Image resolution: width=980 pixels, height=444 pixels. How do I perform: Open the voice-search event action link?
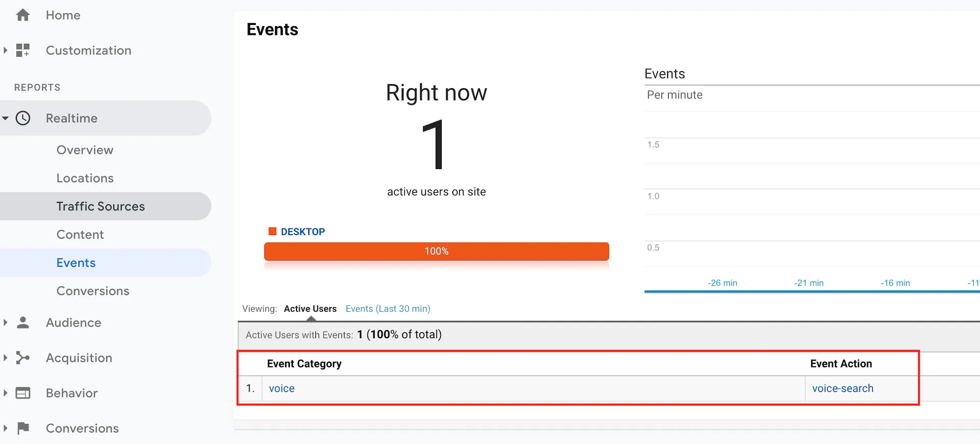point(843,388)
